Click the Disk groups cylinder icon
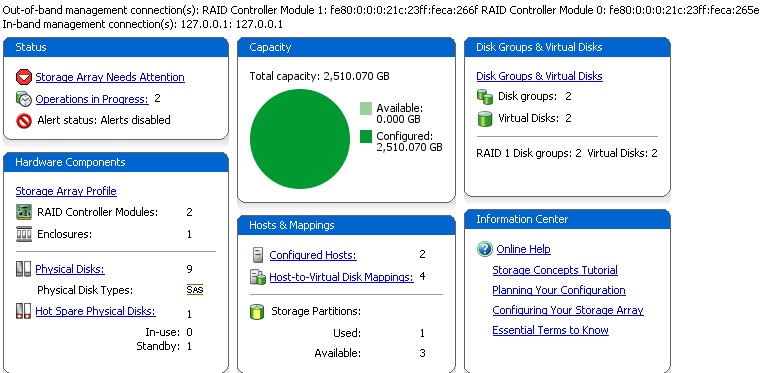Image resolution: width=772 pixels, height=373 pixels. point(485,96)
